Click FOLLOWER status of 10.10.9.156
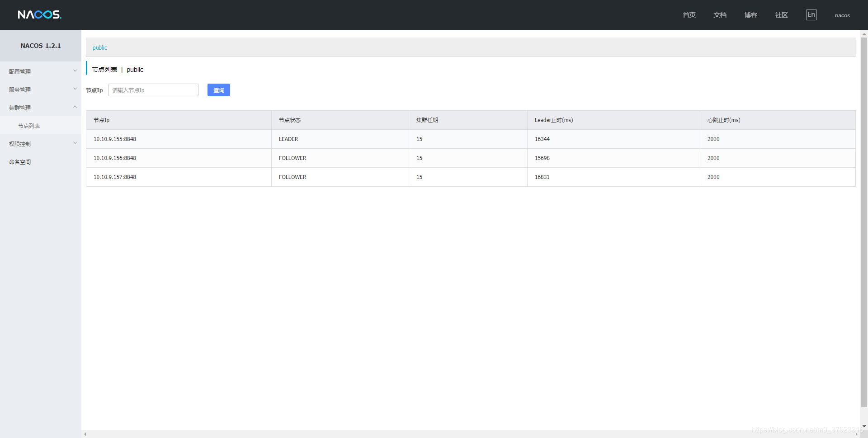Image resolution: width=868 pixels, height=438 pixels. pyautogui.click(x=292, y=158)
